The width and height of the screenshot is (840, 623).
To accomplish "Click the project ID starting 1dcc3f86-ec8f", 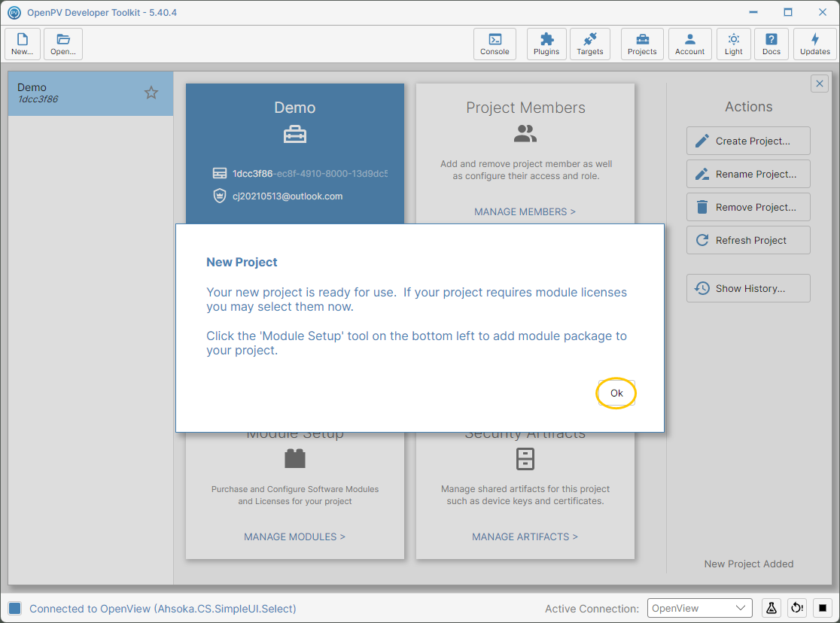I will [309, 174].
